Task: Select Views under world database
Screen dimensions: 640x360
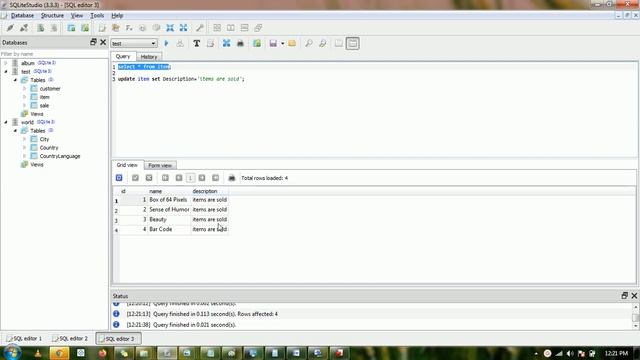Action: pos(36,164)
